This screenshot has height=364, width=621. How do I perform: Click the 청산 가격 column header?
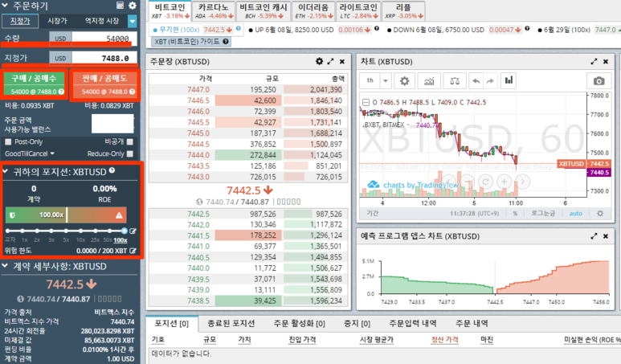444,340
